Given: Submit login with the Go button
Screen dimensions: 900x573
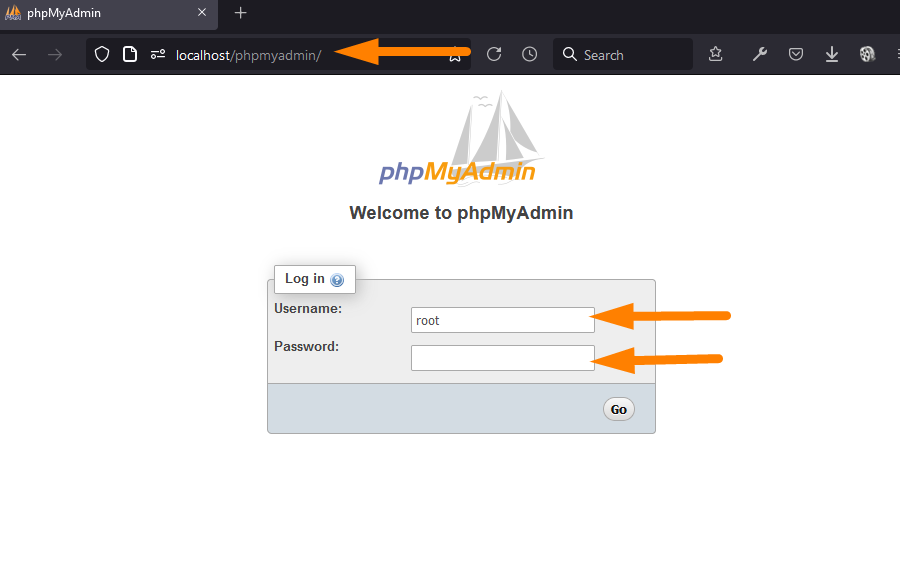Looking at the screenshot, I should pos(619,409).
